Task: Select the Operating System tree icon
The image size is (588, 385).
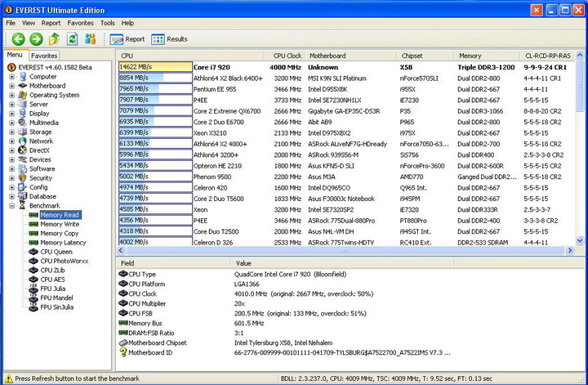Action: coord(23,95)
